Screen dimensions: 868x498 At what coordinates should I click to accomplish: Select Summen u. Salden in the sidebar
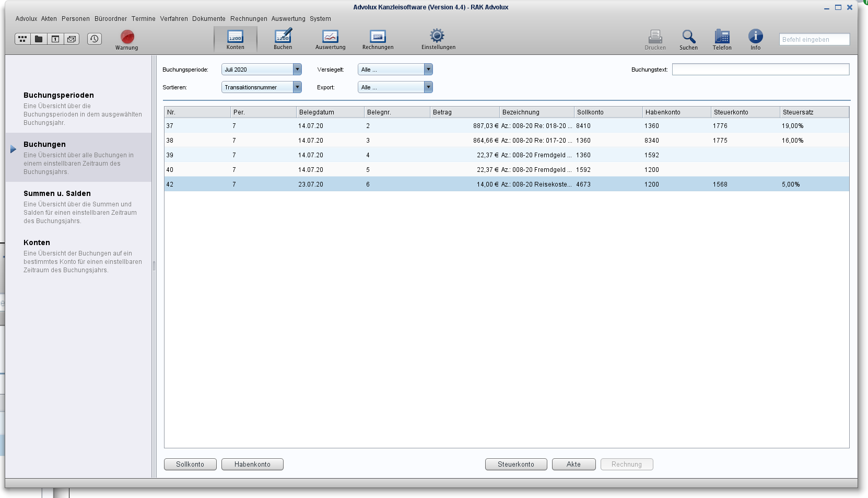point(78,206)
